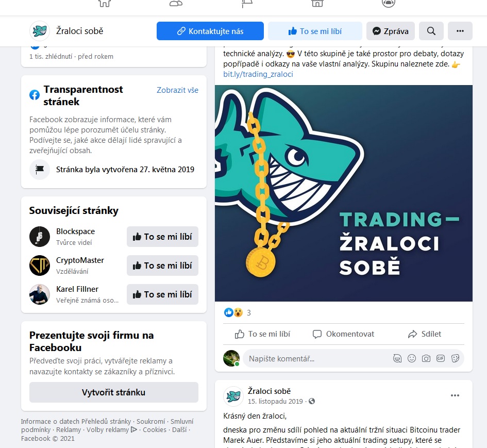The width and height of the screenshot is (487, 448).
Task: Open the emoji smiley picker in comment box
Action: pos(412,358)
